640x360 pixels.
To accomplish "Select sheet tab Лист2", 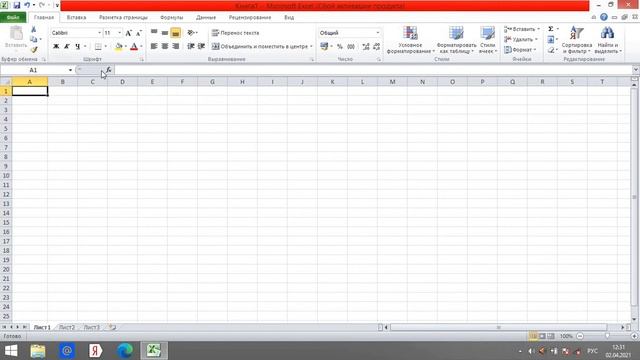I will [x=67, y=327].
